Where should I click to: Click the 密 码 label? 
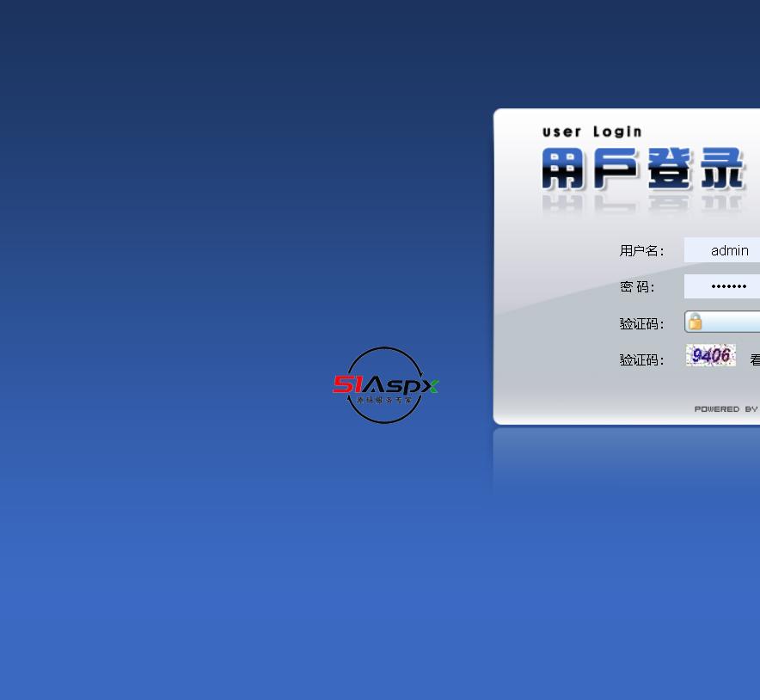click(x=637, y=287)
